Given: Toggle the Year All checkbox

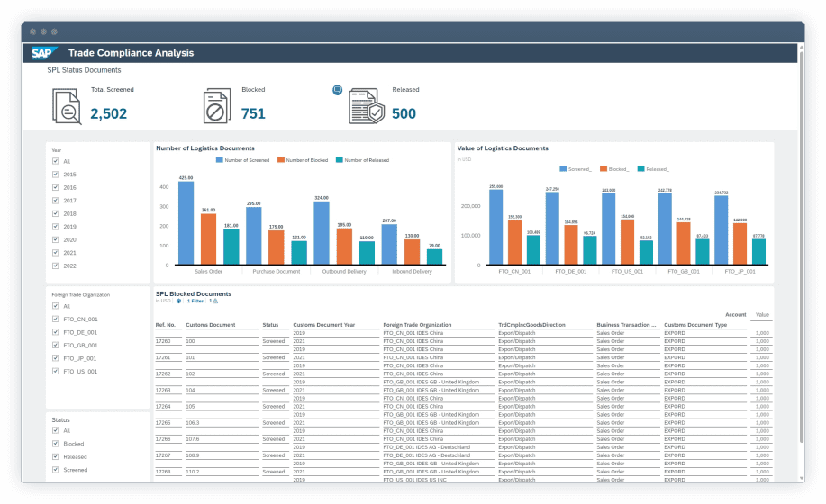Looking at the screenshot, I should click(x=55, y=161).
